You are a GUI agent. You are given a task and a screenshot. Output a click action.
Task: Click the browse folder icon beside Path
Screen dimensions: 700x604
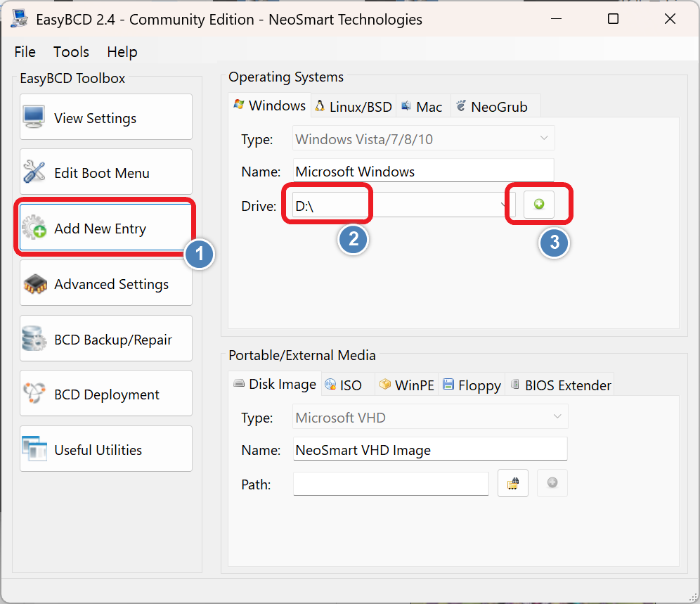[512, 483]
